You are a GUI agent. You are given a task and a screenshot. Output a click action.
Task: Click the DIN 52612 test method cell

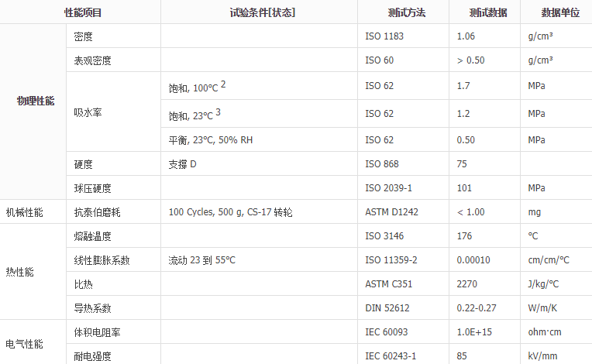coord(387,308)
